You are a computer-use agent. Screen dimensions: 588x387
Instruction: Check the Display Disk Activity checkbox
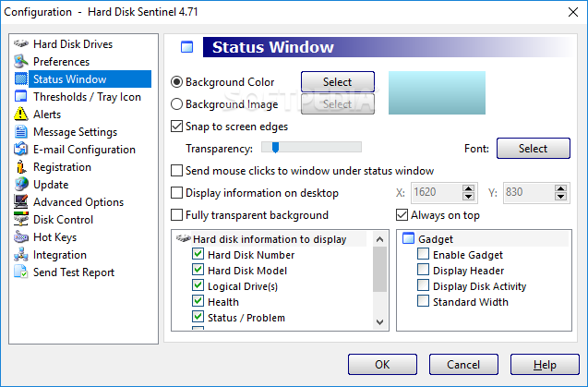tap(424, 285)
